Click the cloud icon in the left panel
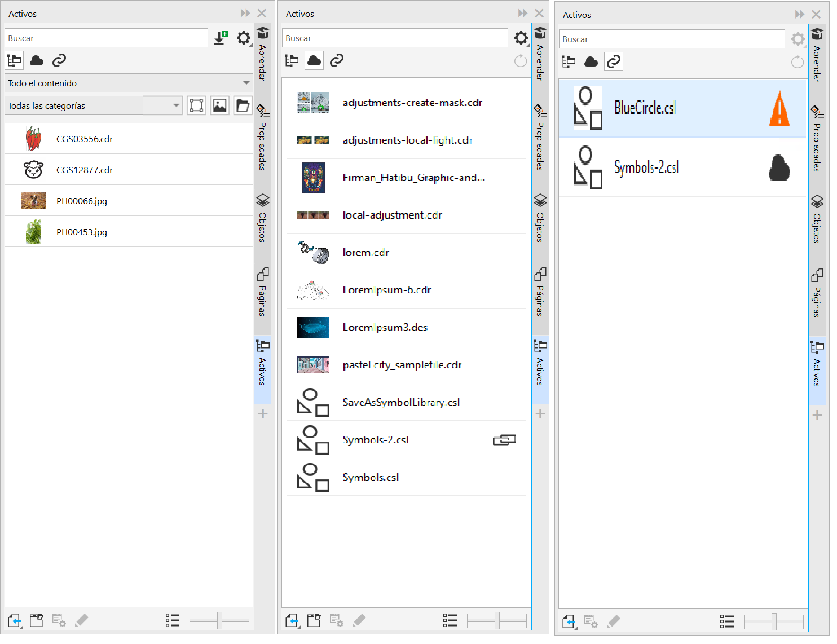837x644 pixels. pyautogui.click(x=37, y=60)
